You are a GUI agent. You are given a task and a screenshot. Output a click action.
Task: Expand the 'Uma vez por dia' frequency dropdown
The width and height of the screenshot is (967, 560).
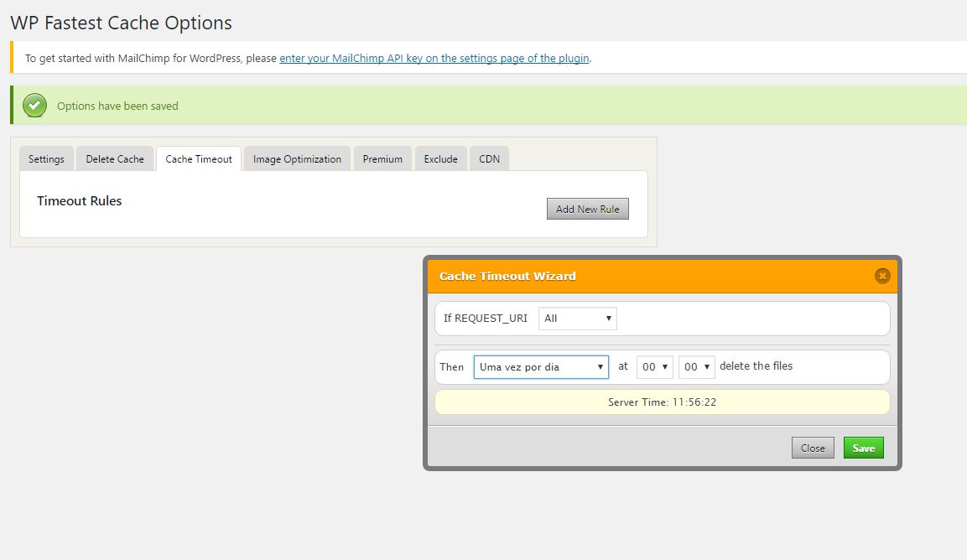click(x=541, y=367)
